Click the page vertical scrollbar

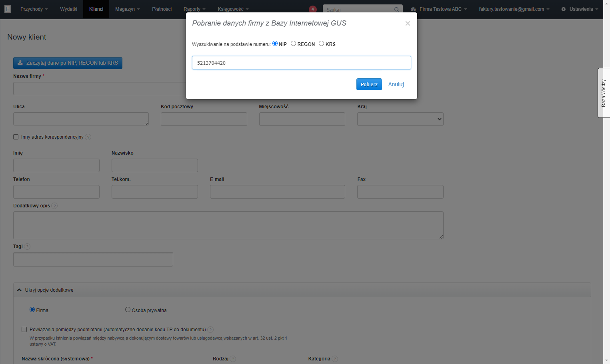coord(606,182)
